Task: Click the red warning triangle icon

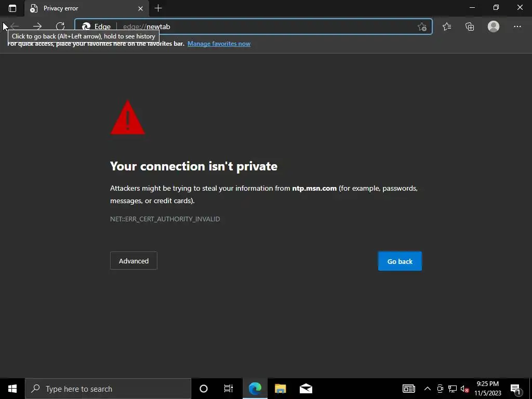Action: click(x=128, y=117)
